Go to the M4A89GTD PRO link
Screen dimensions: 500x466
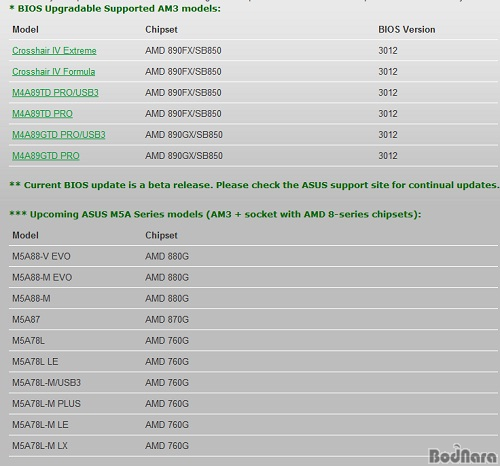point(46,156)
